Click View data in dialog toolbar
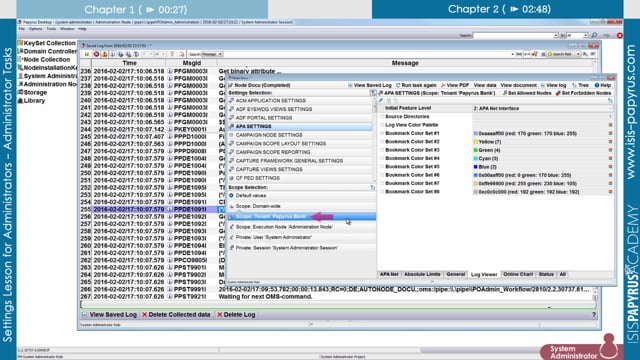 485,85
